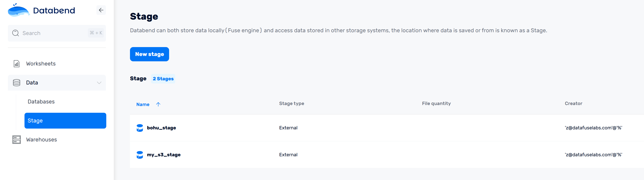This screenshot has width=644, height=180.
Task: Click the Stage type column header
Action: pyautogui.click(x=292, y=104)
